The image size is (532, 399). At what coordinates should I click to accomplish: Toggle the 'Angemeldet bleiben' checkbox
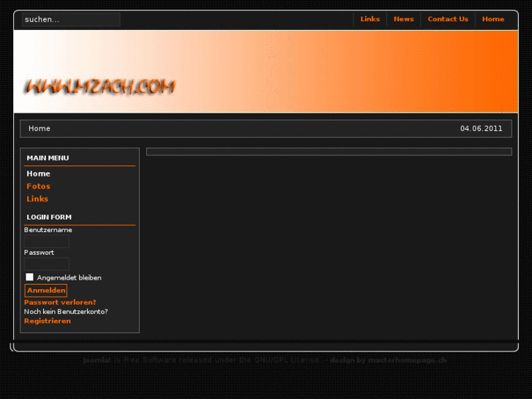coord(29,277)
